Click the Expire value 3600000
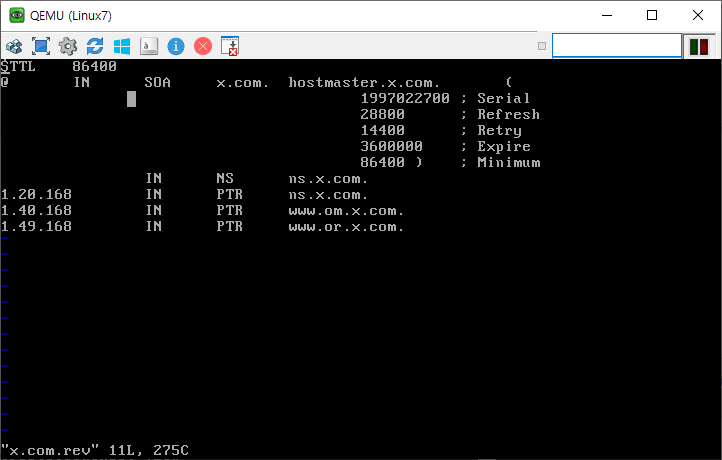The width and height of the screenshot is (722, 460). pos(391,146)
